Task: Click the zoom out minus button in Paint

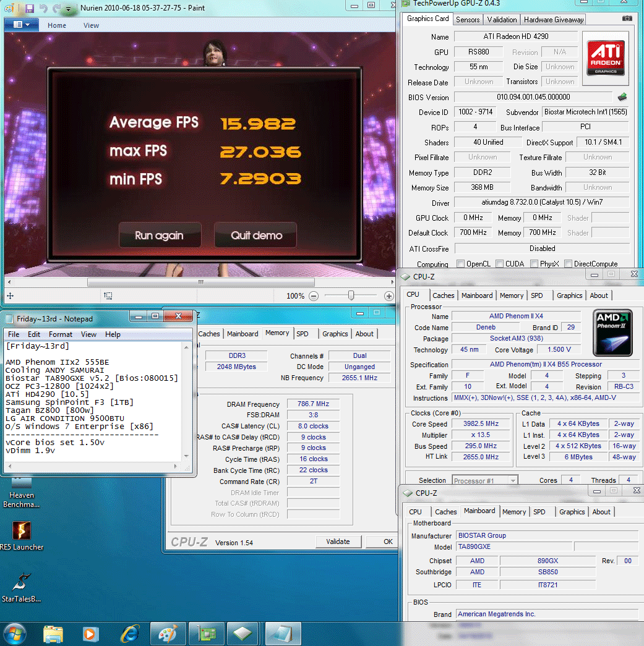Action: tap(314, 296)
